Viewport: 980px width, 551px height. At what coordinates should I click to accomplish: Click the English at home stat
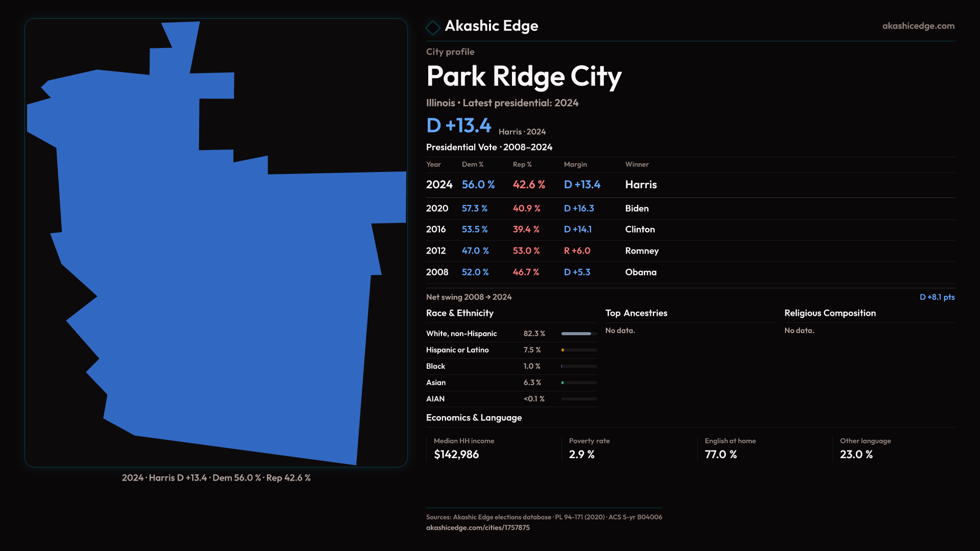(730, 448)
